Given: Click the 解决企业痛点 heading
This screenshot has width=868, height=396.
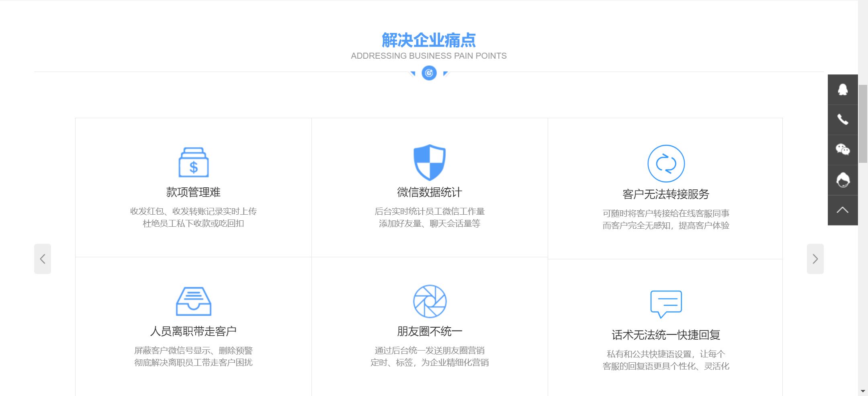Looking at the screenshot, I should [429, 40].
